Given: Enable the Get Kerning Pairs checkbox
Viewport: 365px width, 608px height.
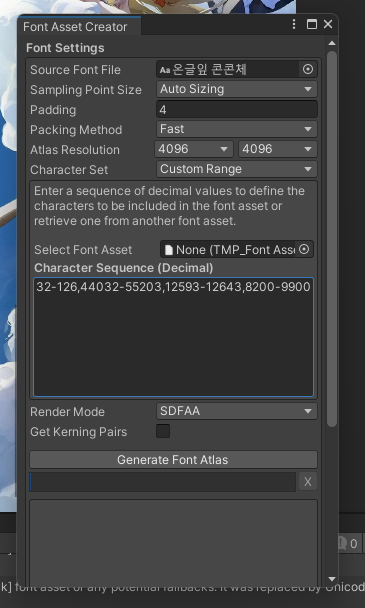Looking at the screenshot, I should click(x=163, y=431).
